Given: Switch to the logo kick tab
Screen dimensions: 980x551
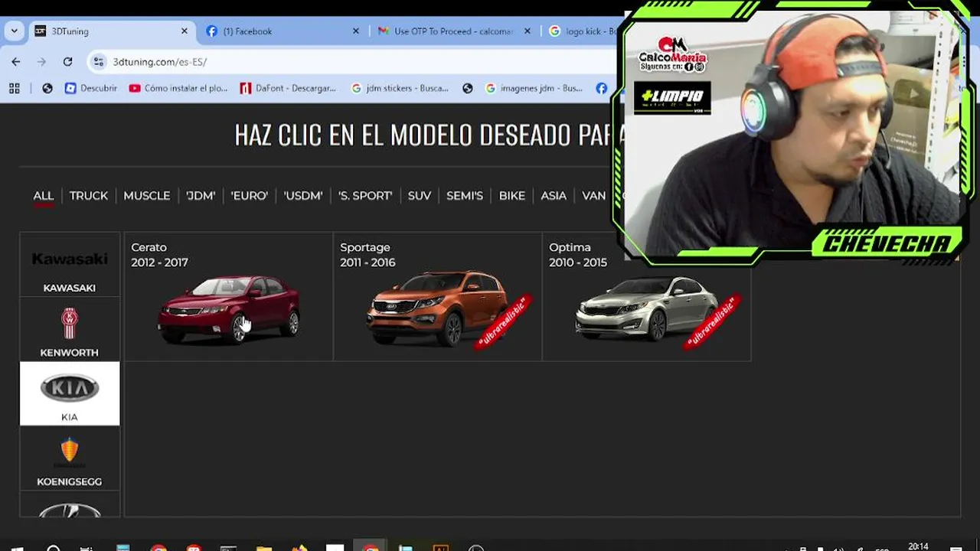Looking at the screenshot, I should tap(583, 31).
